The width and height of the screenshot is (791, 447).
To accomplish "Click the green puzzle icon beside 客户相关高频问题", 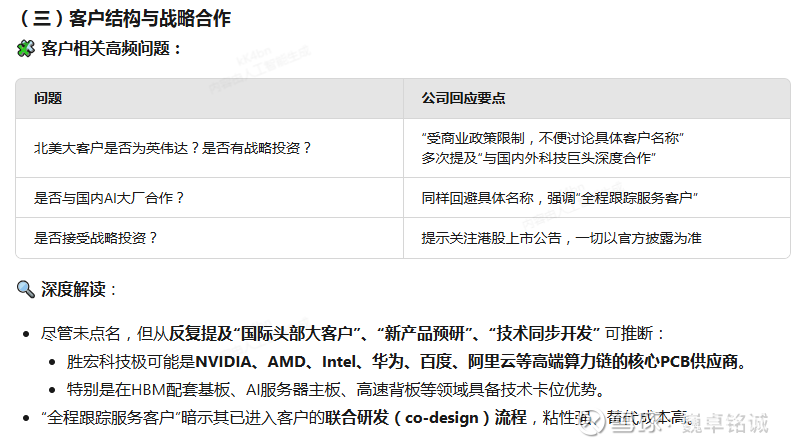I will (26, 49).
